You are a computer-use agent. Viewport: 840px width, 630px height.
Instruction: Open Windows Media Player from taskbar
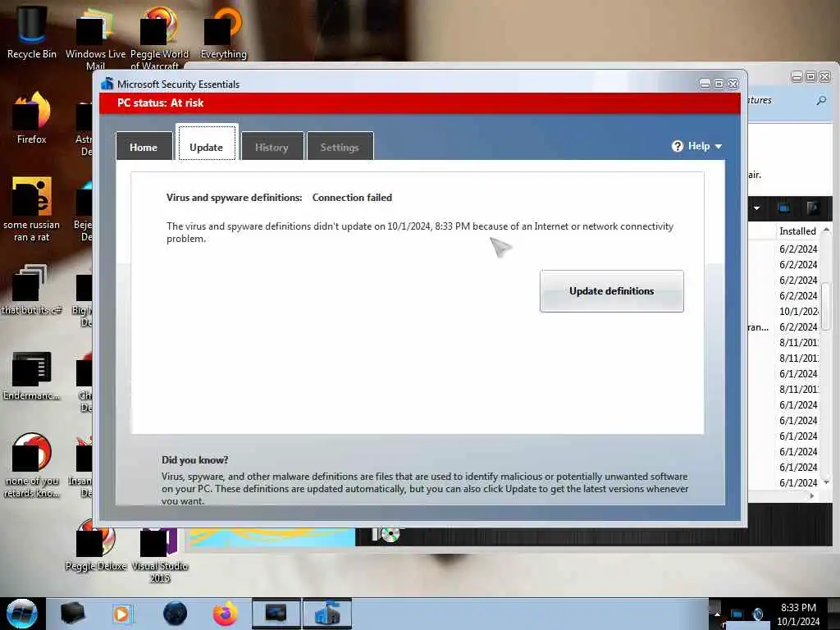coord(122,614)
